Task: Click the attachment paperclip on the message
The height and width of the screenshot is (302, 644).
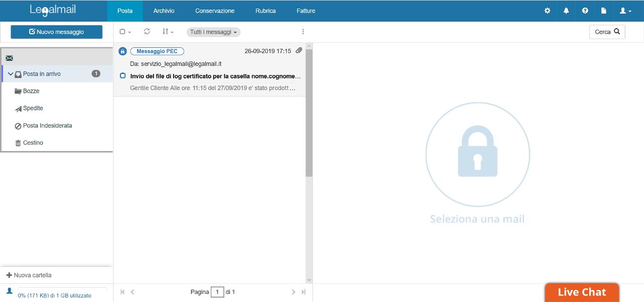Action: (299, 51)
